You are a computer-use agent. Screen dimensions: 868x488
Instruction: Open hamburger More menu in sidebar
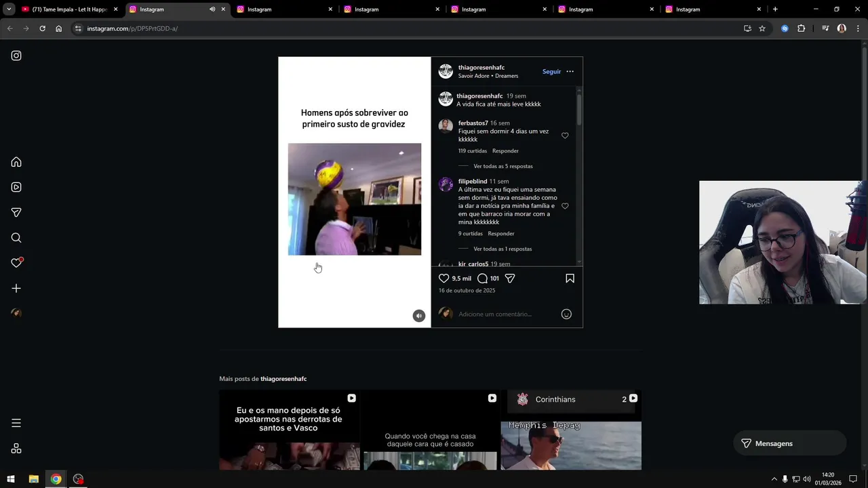coord(16,423)
